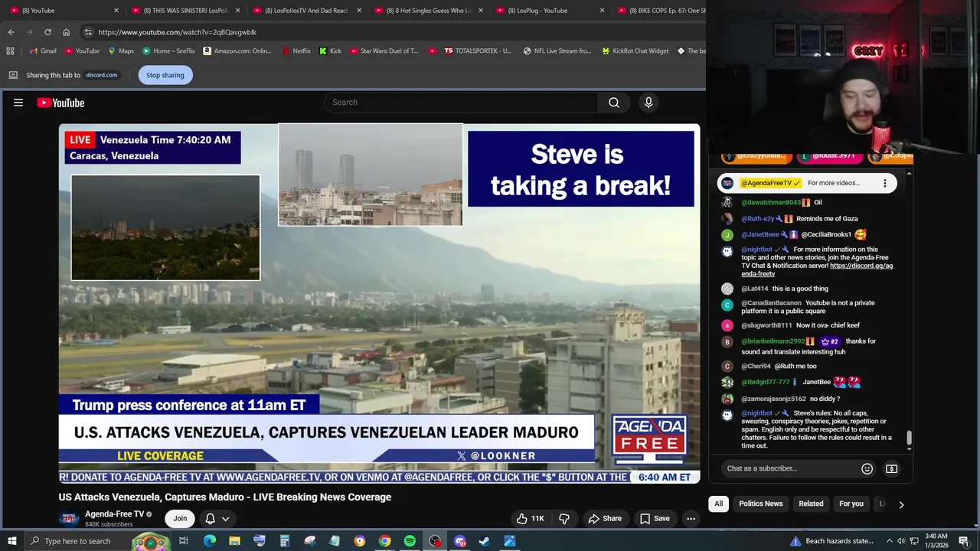The height and width of the screenshot is (551, 980).
Task: Switch to LosPlug - YouTube tab
Action: (550, 11)
